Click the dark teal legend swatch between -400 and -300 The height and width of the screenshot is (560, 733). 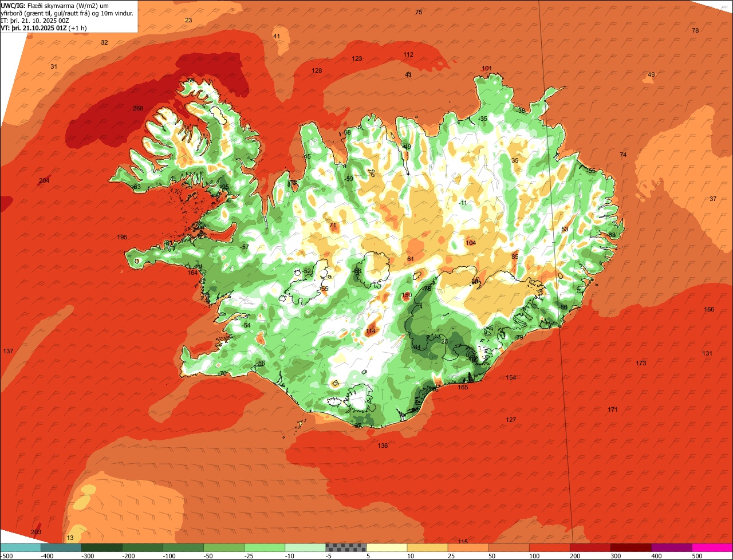(61, 547)
